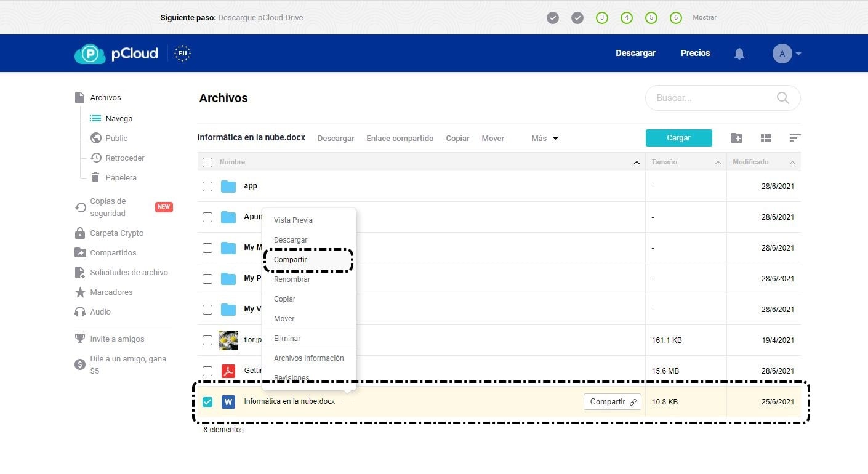Screen dimensions: 868x474
Task: Check the box for the My M folder row
Action: coord(207,248)
